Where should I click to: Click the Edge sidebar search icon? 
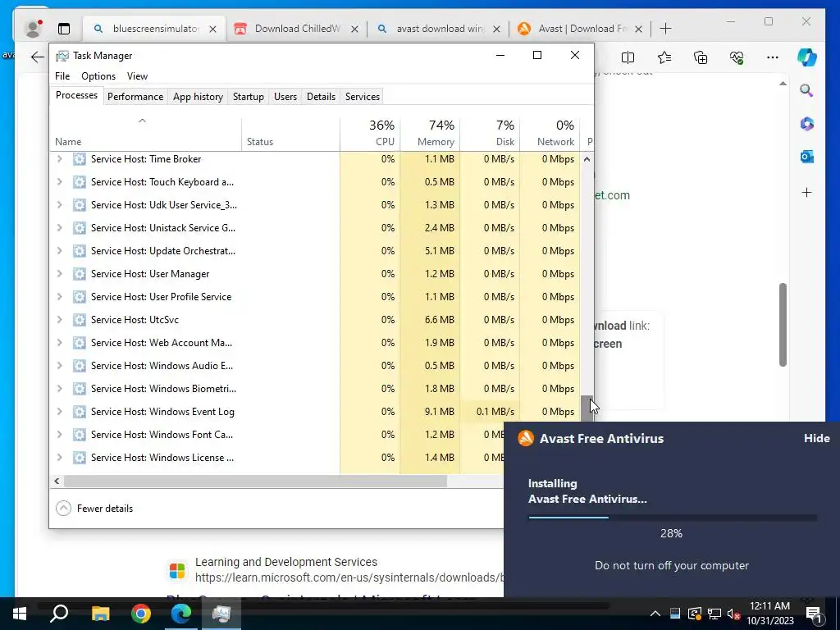click(806, 90)
